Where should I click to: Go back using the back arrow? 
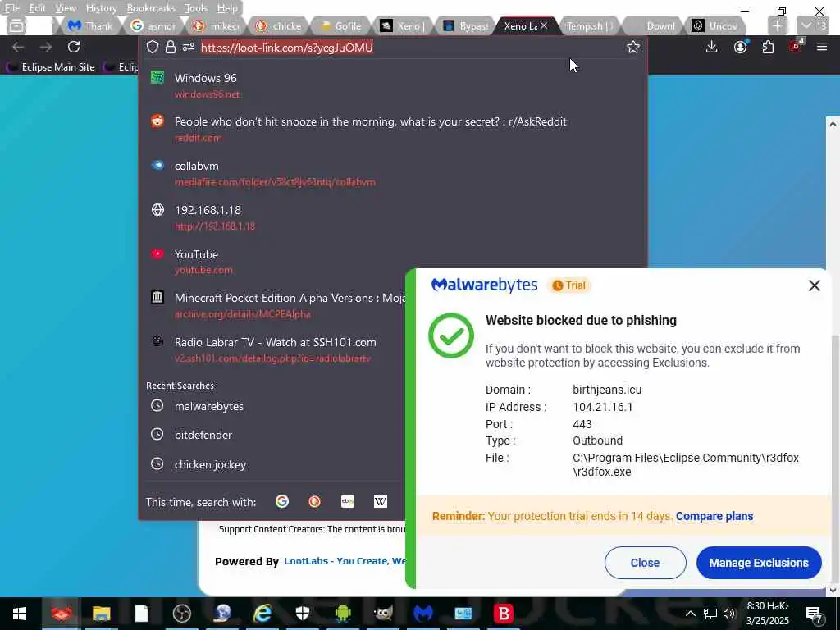tap(18, 47)
